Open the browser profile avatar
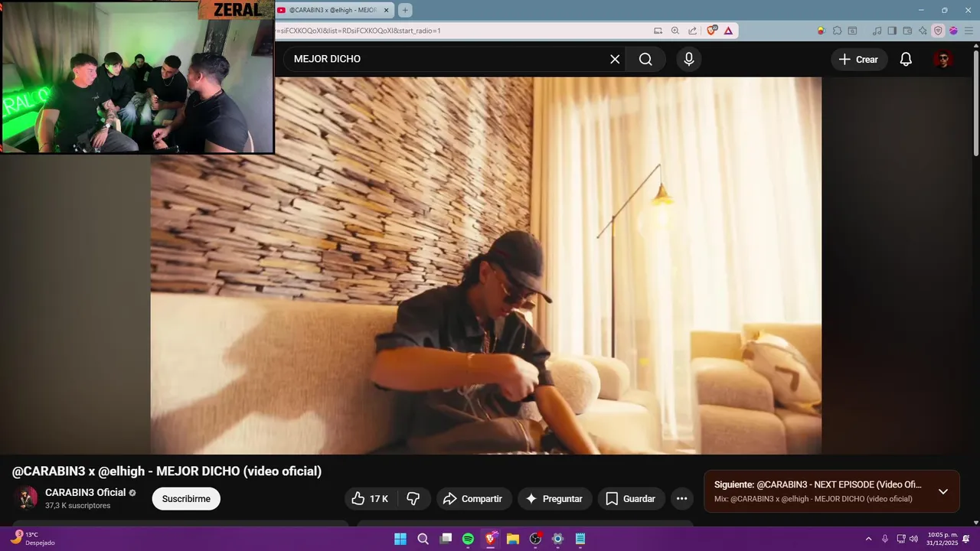This screenshot has width=980, height=551. coord(953,31)
